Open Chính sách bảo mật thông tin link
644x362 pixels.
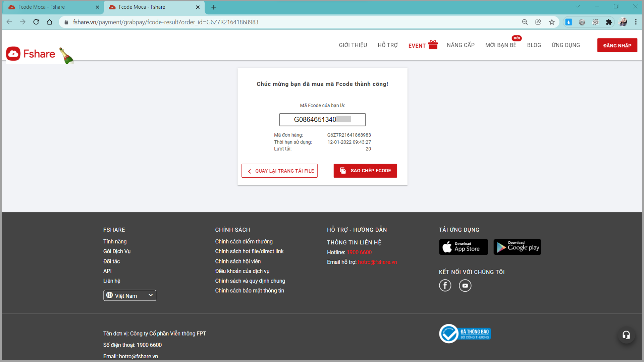point(250,291)
